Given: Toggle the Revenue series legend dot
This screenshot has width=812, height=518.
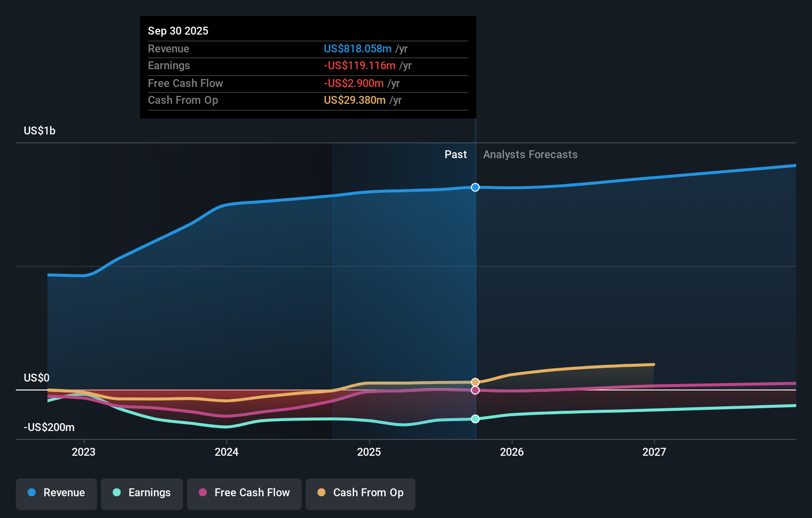Looking at the screenshot, I should pos(31,493).
